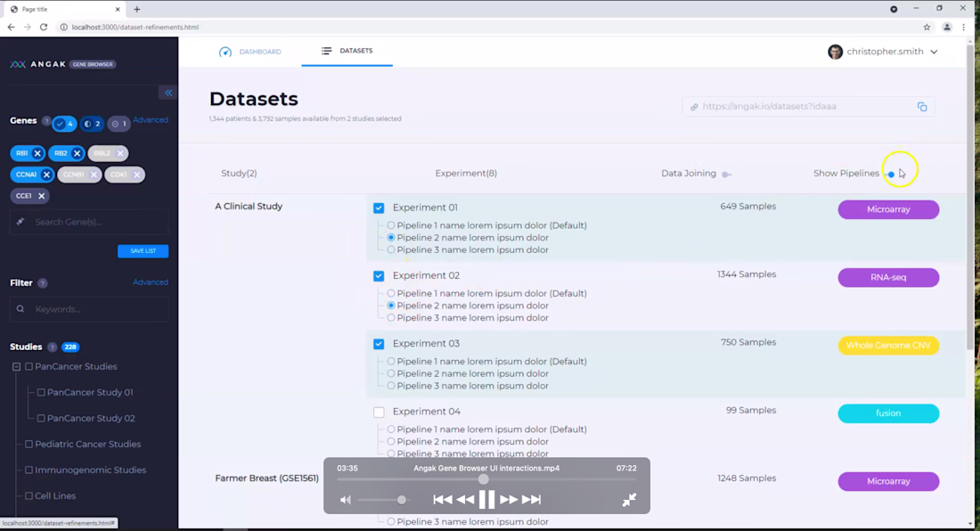Click the Save List button
Image resolution: width=980 pixels, height=531 pixels.
point(143,251)
